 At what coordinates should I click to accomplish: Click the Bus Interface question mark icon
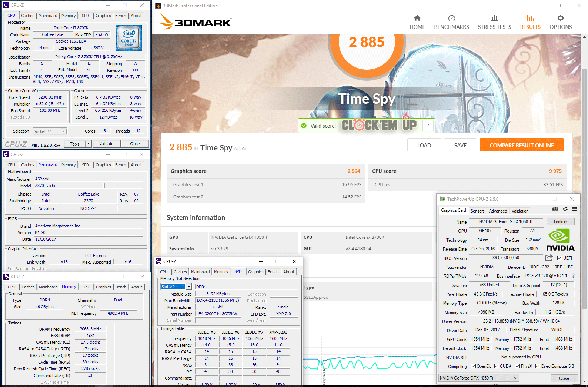573,276
